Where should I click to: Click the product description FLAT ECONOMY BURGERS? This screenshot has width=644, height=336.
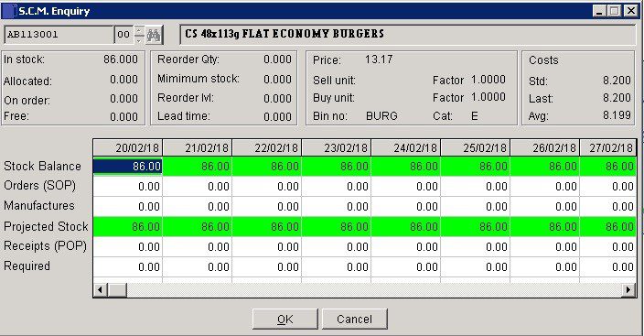coord(313,34)
